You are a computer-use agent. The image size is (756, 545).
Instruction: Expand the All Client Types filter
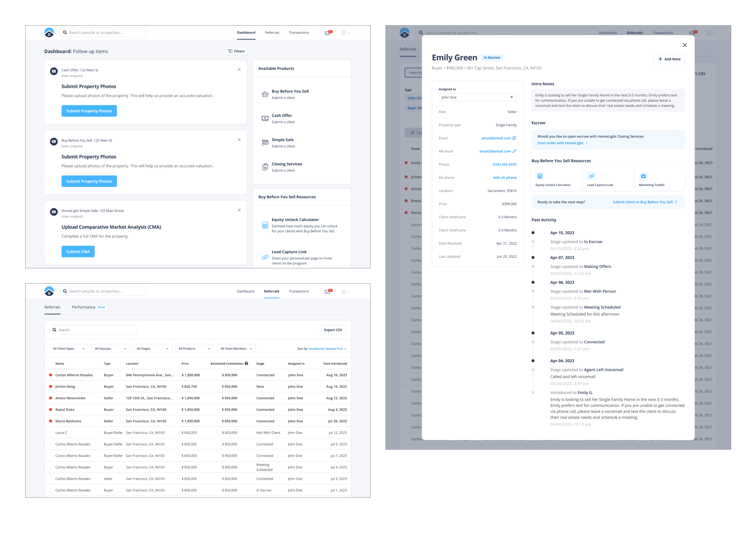[69, 348]
